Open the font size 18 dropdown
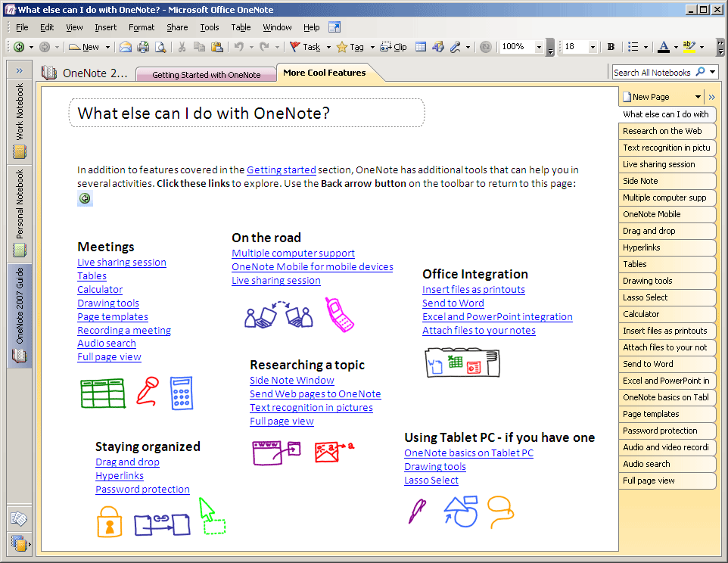The height and width of the screenshot is (563, 728). click(x=593, y=47)
